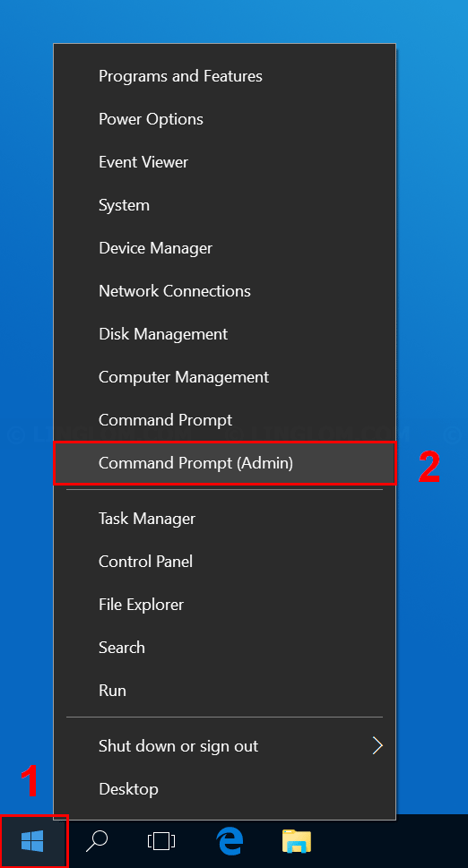Choose Power Options from the menu
The width and height of the screenshot is (468, 868).
[225, 119]
